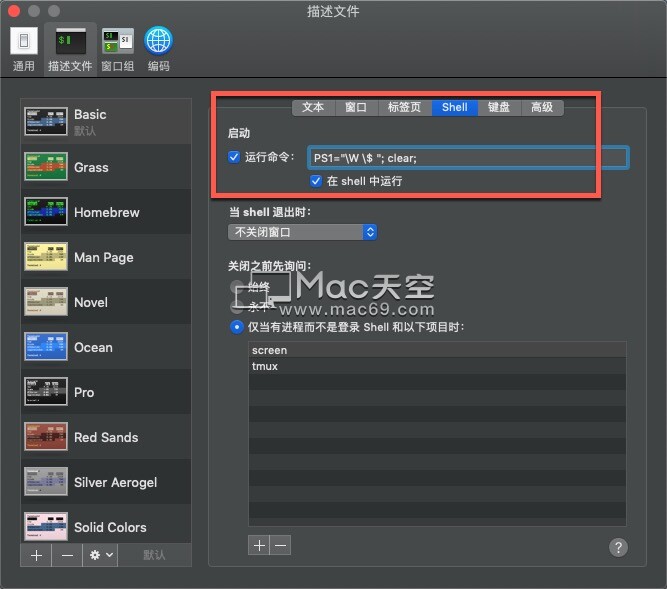667x589 pixels.
Task: Switch to the 文本 tab
Action: pyautogui.click(x=314, y=107)
